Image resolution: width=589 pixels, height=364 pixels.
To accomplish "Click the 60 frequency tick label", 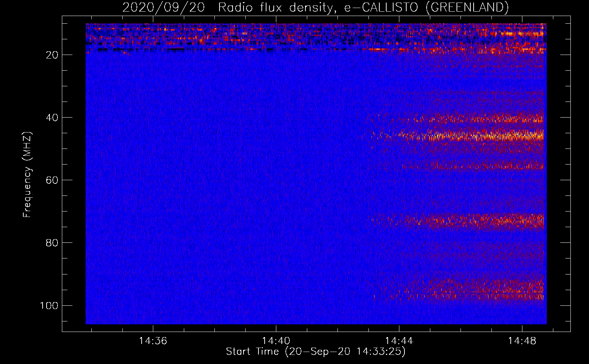I will click(x=52, y=180).
